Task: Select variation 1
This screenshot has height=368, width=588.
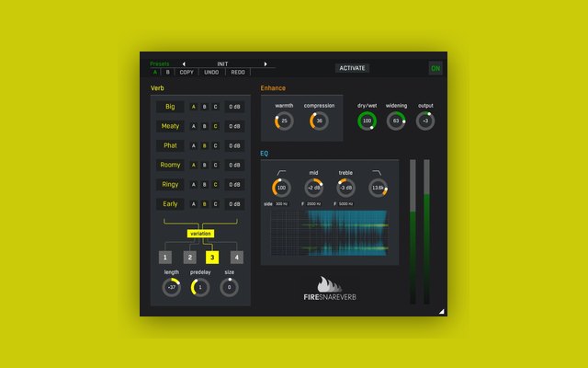Action: pos(165,258)
